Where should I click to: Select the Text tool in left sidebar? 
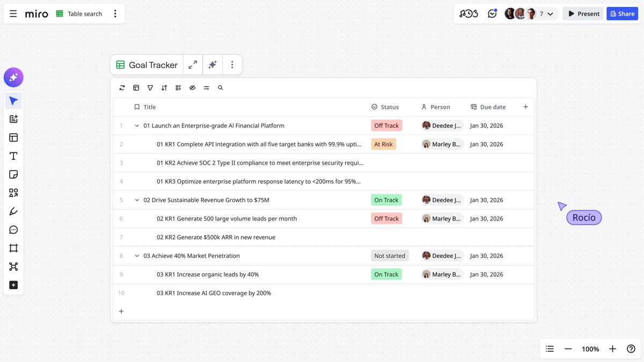(13, 156)
